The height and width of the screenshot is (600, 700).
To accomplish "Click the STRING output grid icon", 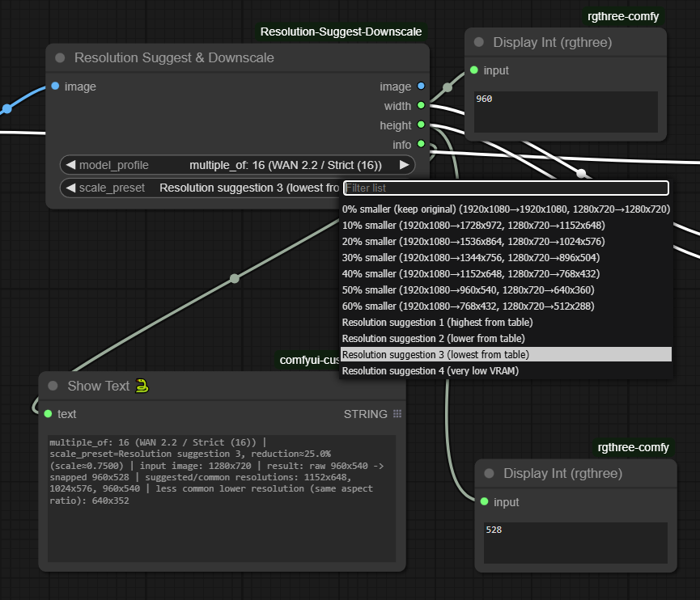I will click(397, 413).
